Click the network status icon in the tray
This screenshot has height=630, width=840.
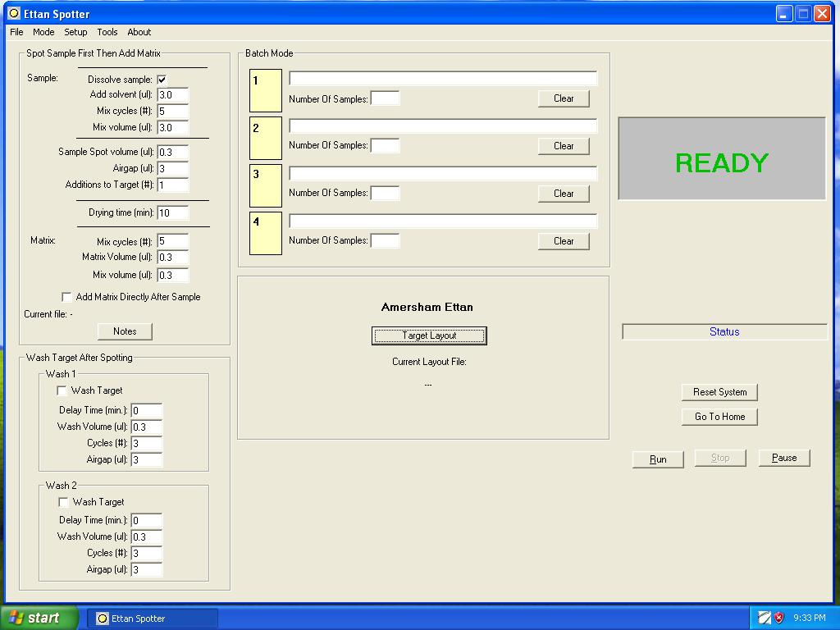click(x=763, y=617)
